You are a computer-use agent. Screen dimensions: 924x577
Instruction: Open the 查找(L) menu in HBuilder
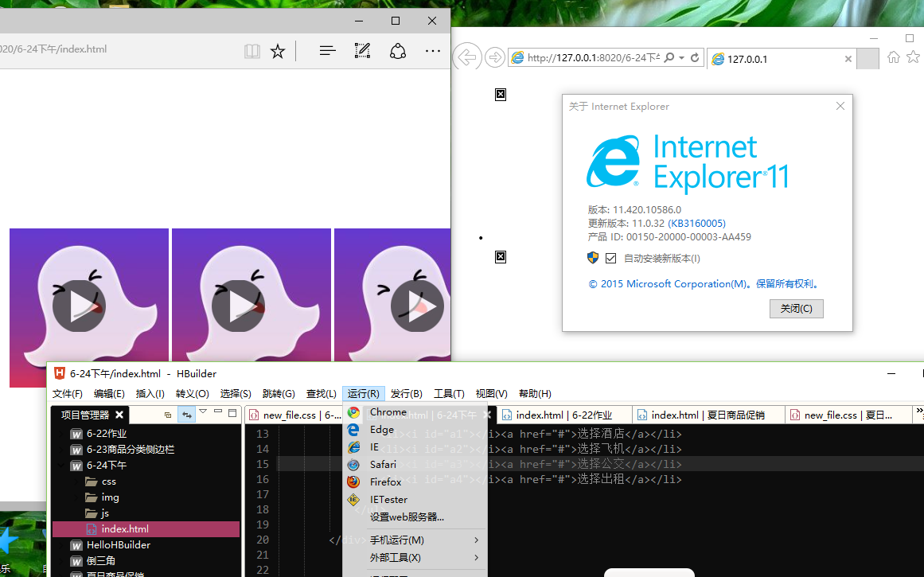tap(322, 394)
